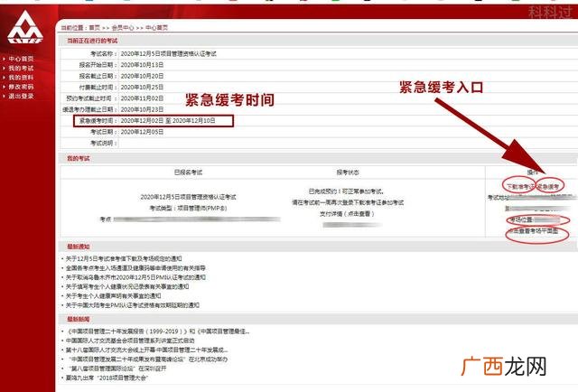The height and width of the screenshot is (392, 578).
Task: Open notice 全国各考点考生入场通道及健康码等申请使用的有关指导
Action: 135,268
